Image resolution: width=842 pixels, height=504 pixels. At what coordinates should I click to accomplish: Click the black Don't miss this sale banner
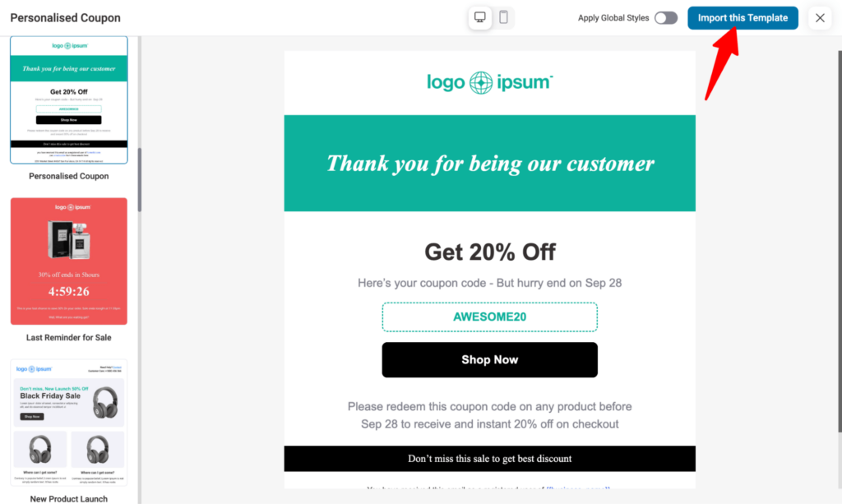489,458
